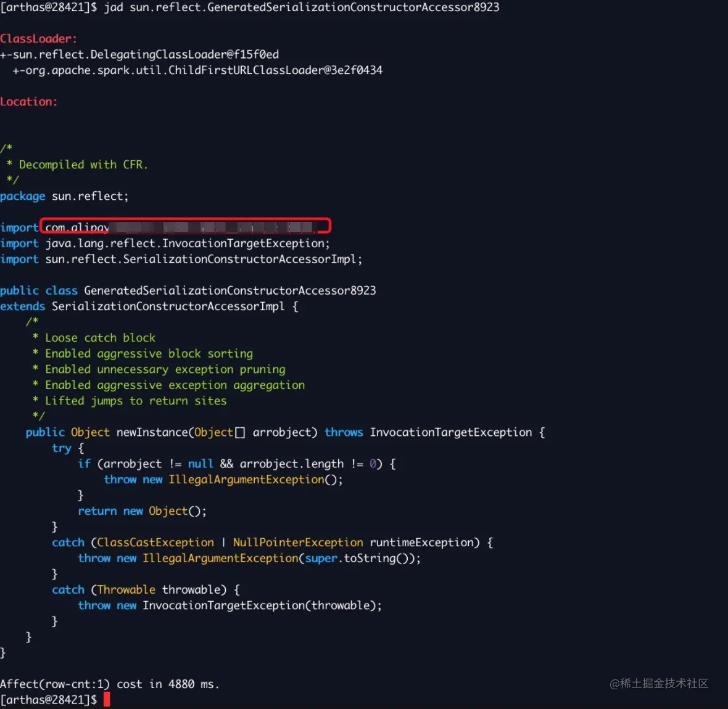The image size is (728, 709).
Task: Click the newInstance method signature
Action: tap(286, 432)
